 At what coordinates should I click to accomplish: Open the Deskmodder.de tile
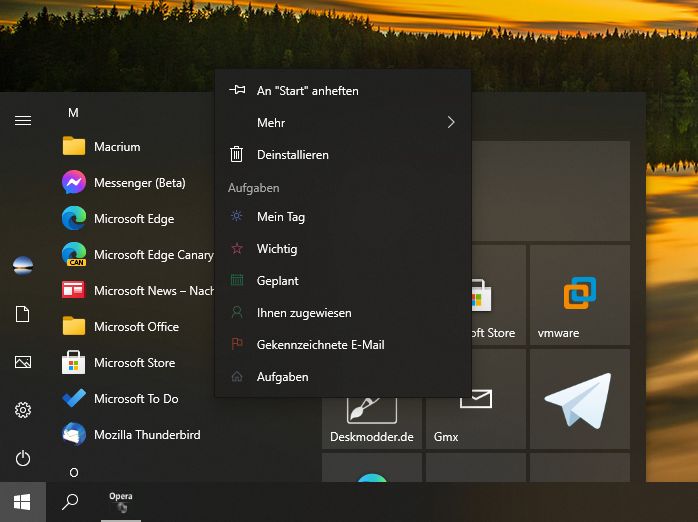click(372, 423)
